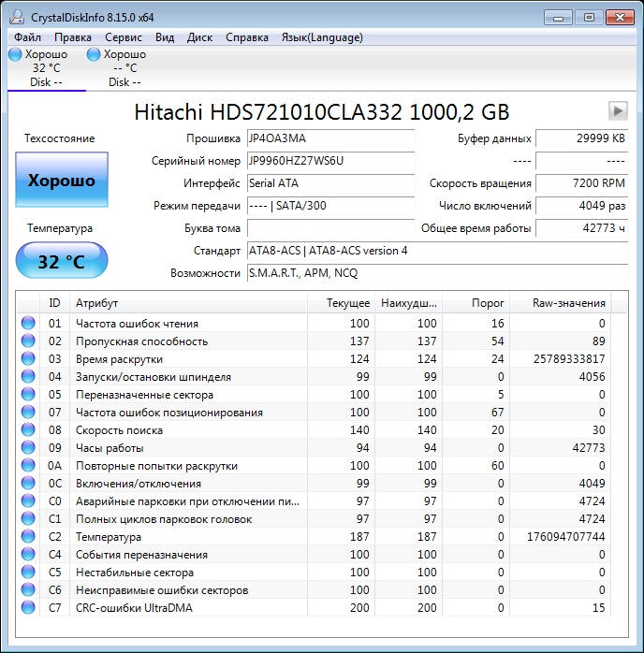Select row Пропускная способность

(315, 341)
